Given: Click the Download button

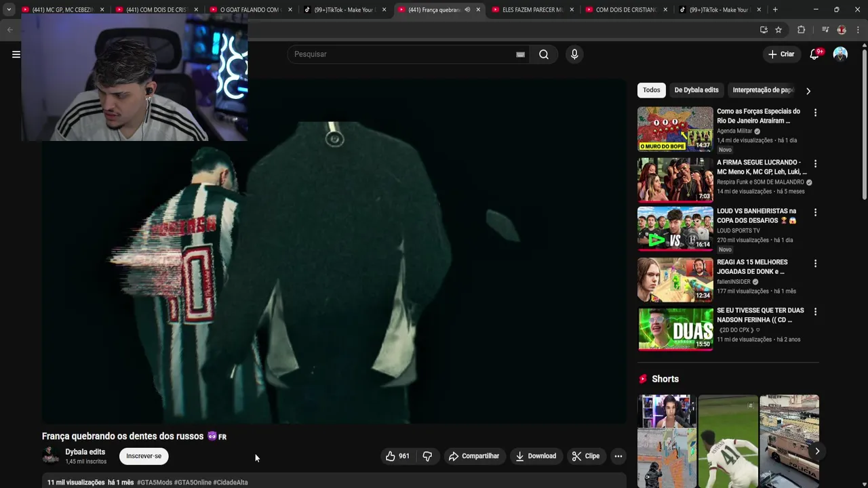Looking at the screenshot, I should point(536,456).
